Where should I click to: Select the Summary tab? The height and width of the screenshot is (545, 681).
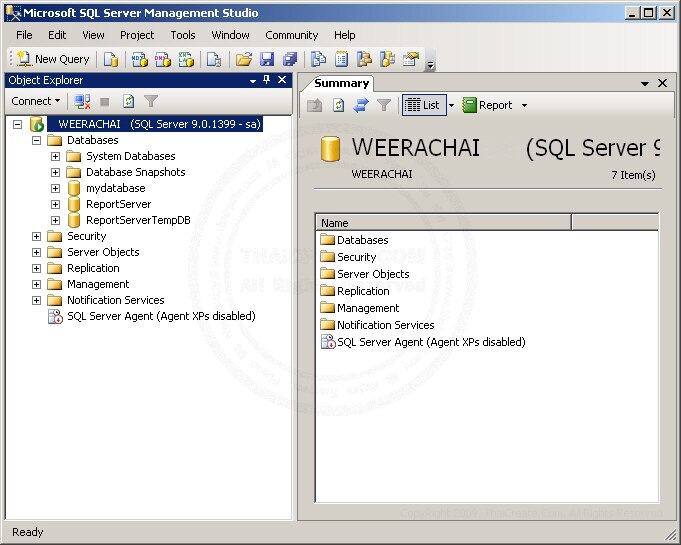point(341,83)
